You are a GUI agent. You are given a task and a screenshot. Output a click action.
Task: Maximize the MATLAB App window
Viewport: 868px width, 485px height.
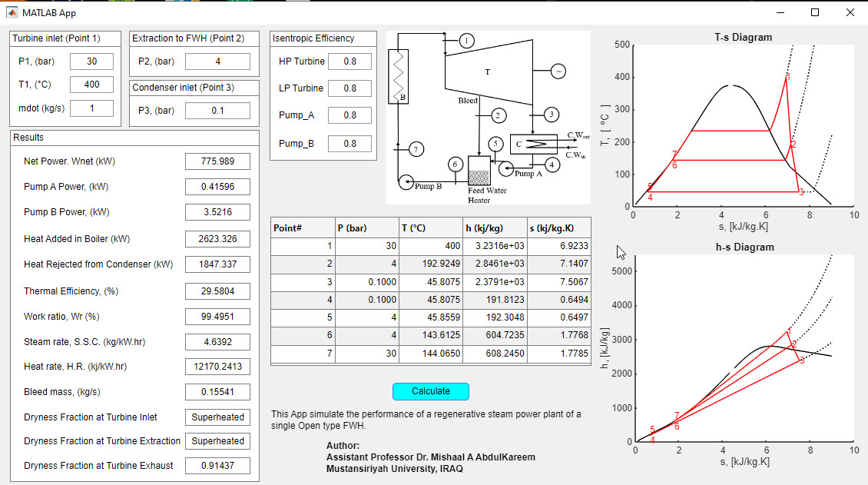(815, 12)
